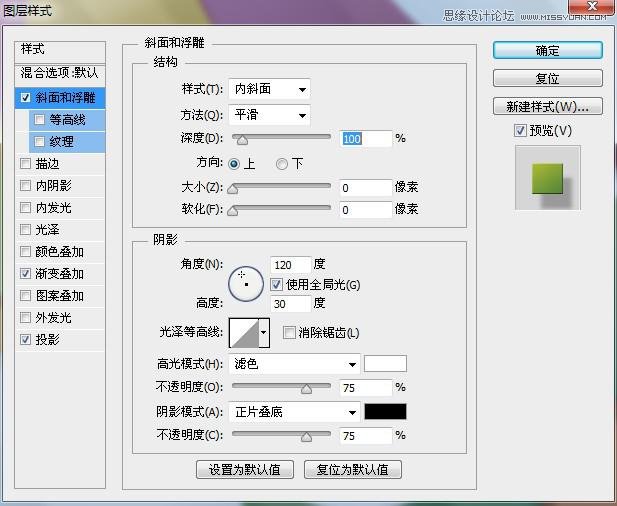Expand the 光泽等高线 contour picker arrow

click(264, 333)
